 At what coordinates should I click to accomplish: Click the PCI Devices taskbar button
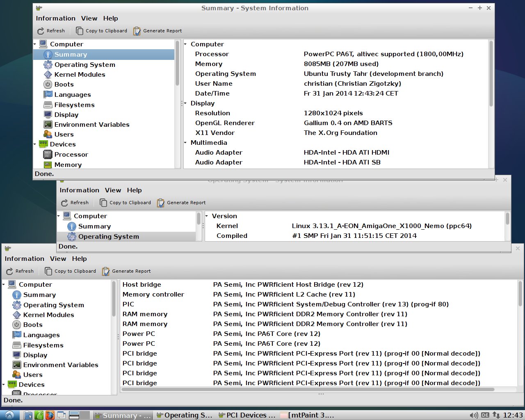tap(247, 415)
